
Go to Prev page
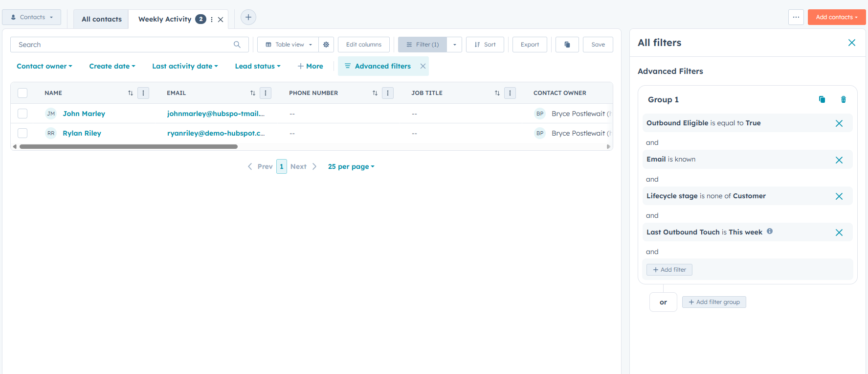tap(260, 166)
